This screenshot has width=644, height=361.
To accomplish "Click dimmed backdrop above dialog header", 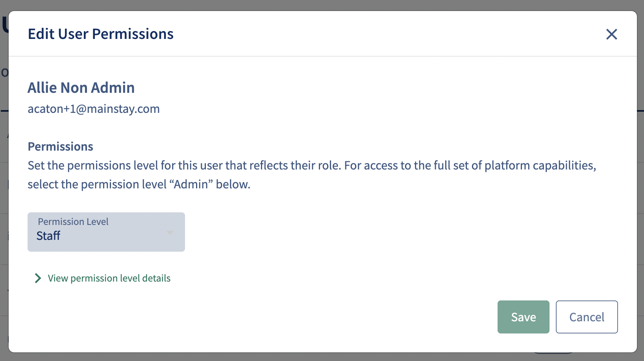I will [315, 5].
